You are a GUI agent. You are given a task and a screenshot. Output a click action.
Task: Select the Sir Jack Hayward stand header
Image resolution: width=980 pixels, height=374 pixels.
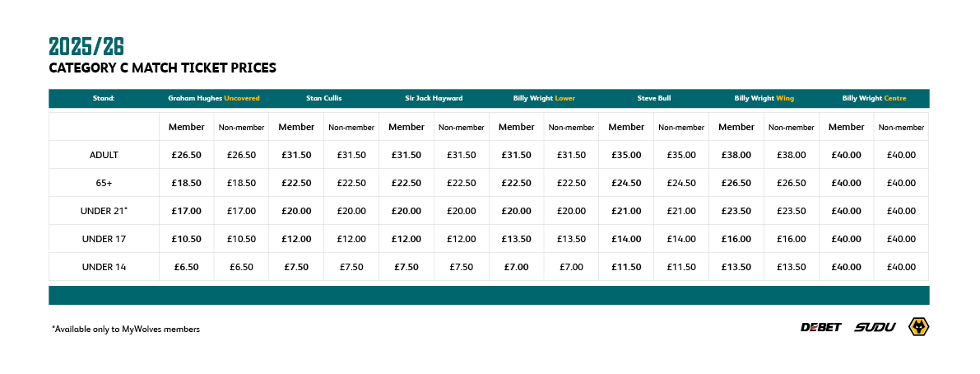pyautogui.click(x=434, y=98)
